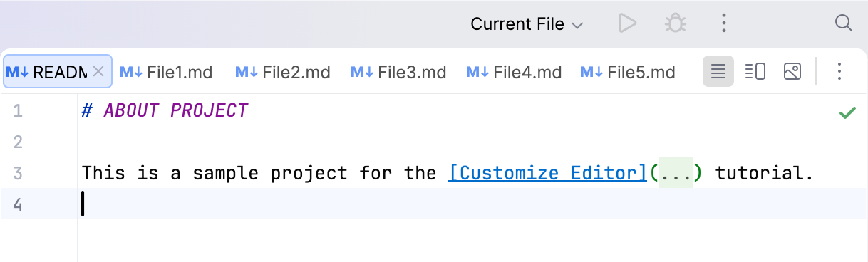868x262 pixels.
Task: Switch to Editor-only view mode
Action: click(718, 71)
